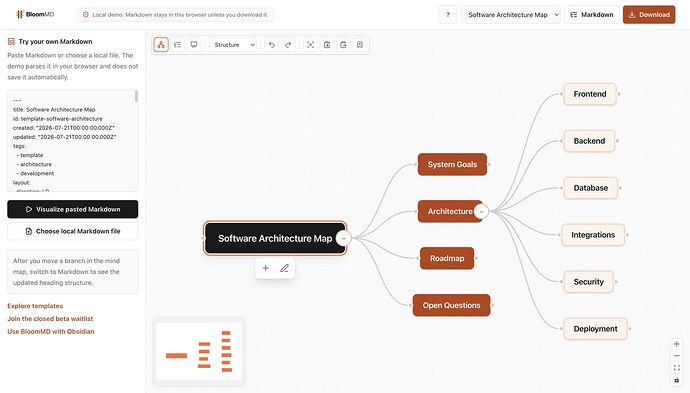The width and height of the screenshot is (690, 393).
Task: Click the '- development' tag line
Action: coord(35,173)
